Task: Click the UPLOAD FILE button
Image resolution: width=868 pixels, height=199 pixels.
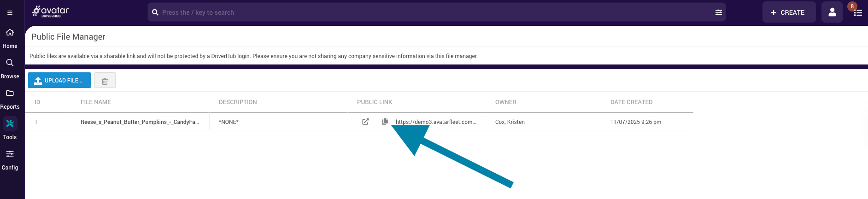Action: pyautogui.click(x=59, y=80)
